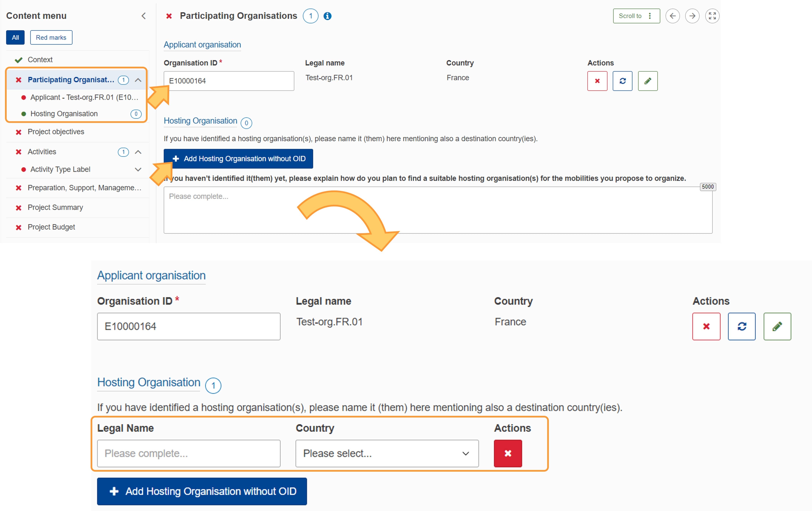
Task: Focus Organisation ID field in upper panel
Action: tap(229, 81)
